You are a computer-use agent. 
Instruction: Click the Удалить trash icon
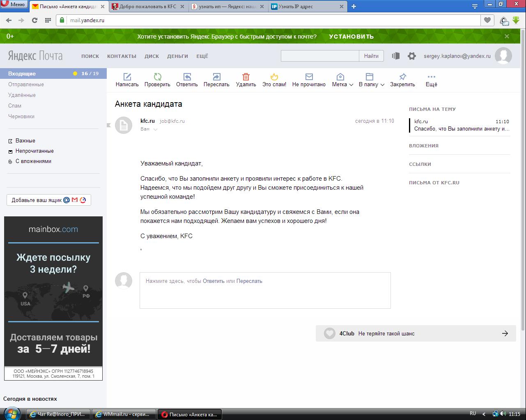[x=246, y=77]
